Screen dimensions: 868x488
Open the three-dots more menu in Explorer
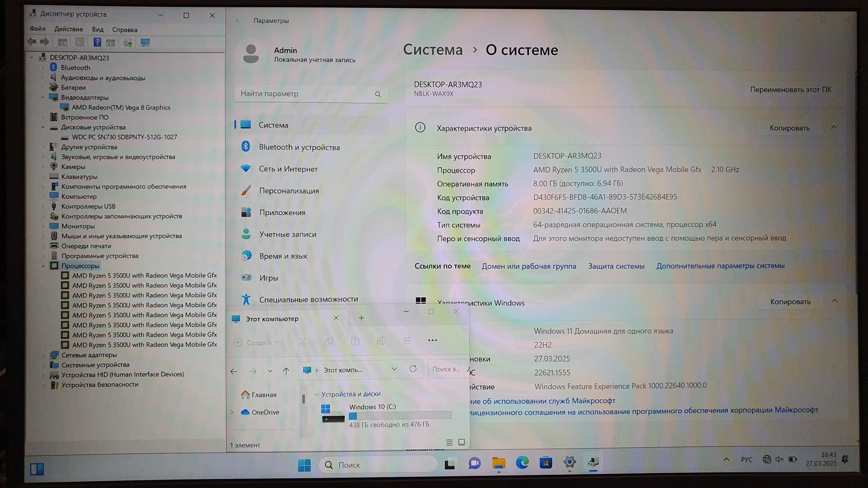[x=432, y=341]
